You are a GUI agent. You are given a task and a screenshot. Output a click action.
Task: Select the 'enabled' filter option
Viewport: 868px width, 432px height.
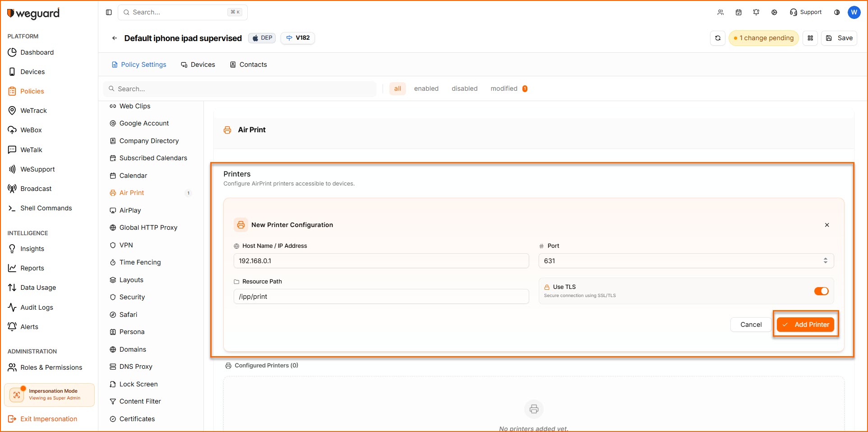426,88
